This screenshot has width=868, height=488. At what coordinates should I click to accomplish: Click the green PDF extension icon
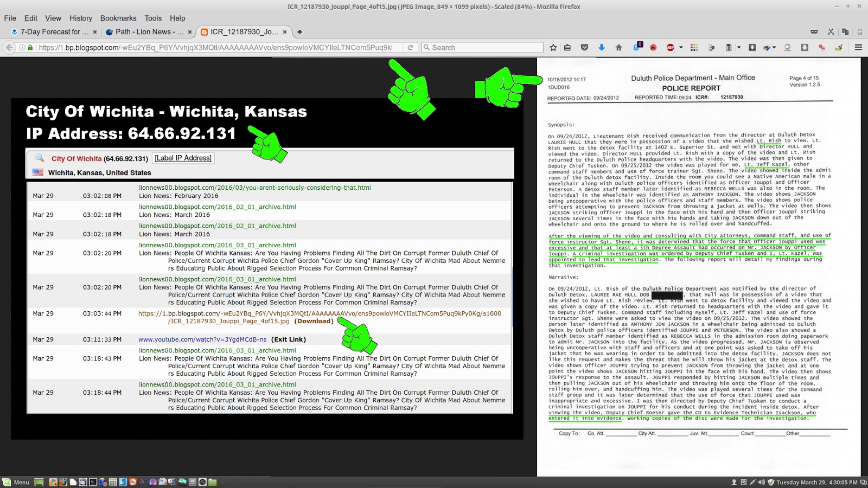click(x=839, y=48)
